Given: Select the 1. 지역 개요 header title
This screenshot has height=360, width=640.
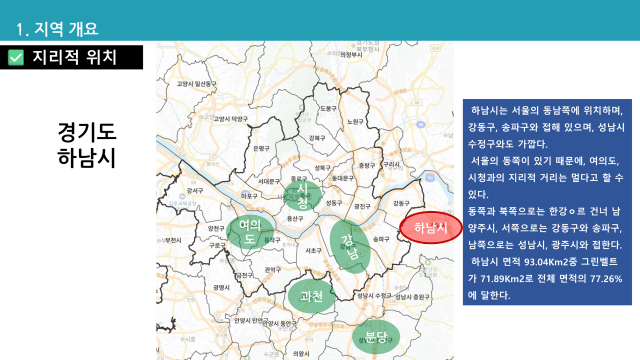Looking at the screenshot, I should (x=57, y=29).
